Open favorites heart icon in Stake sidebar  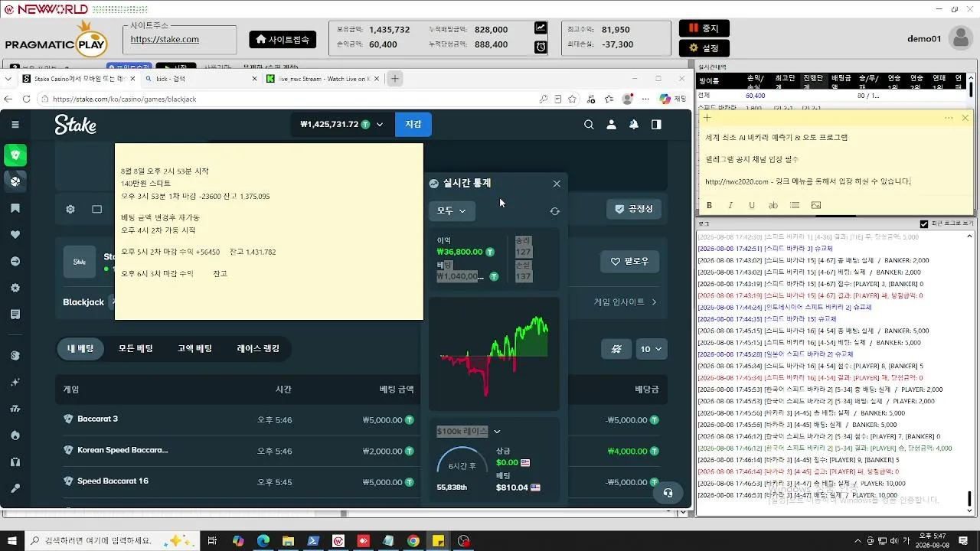(15, 235)
